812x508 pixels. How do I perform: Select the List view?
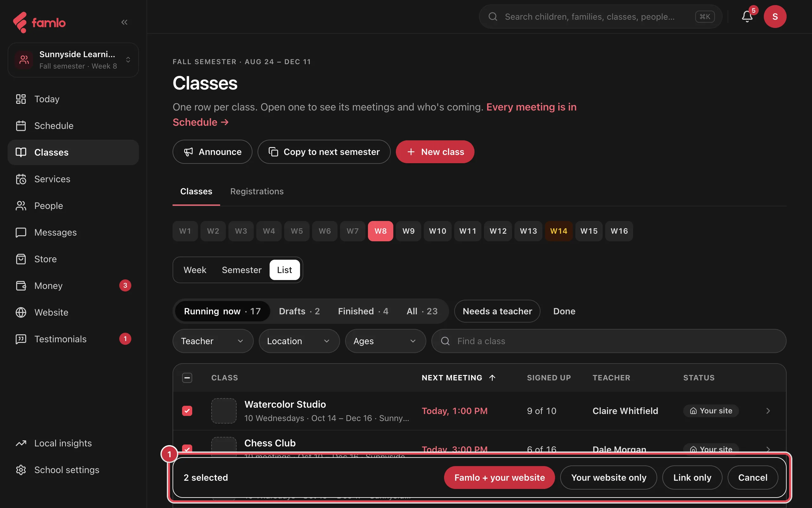(x=285, y=270)
